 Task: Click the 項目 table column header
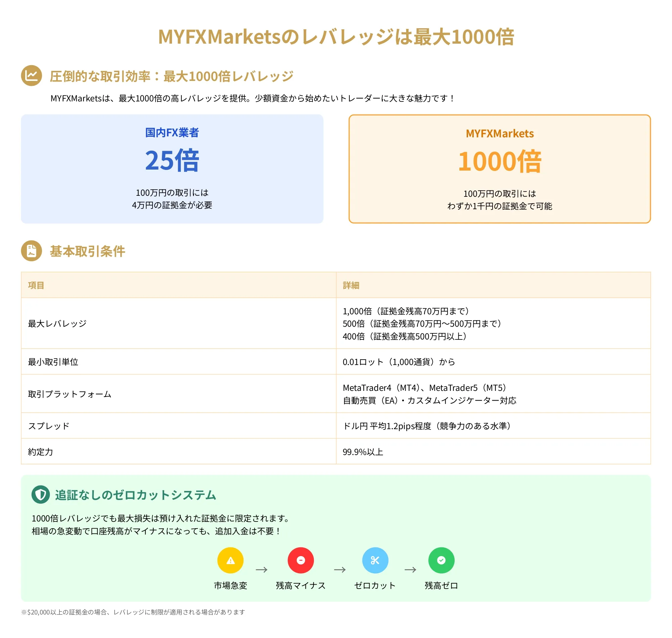pos(36,285)
